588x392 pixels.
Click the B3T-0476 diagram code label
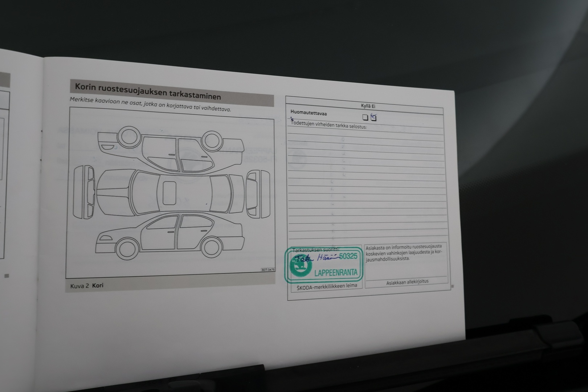(x=268, y=270)
